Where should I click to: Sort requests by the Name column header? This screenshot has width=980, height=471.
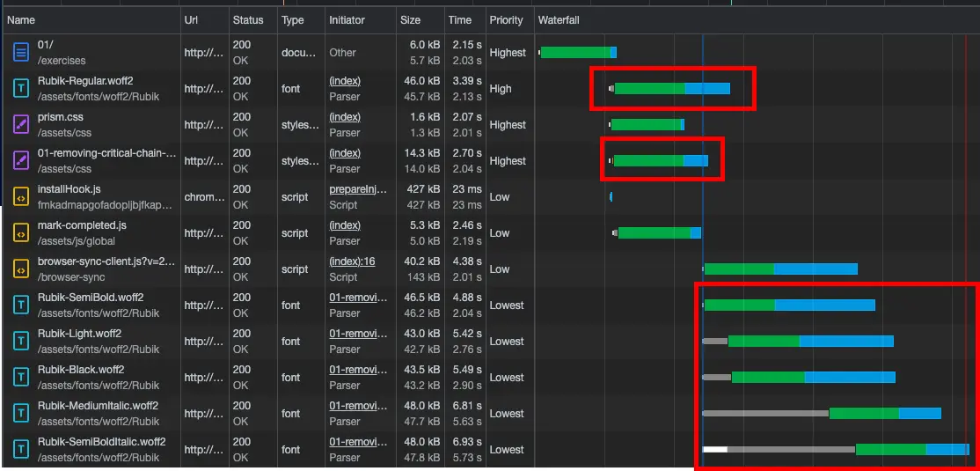pos(21,19)
